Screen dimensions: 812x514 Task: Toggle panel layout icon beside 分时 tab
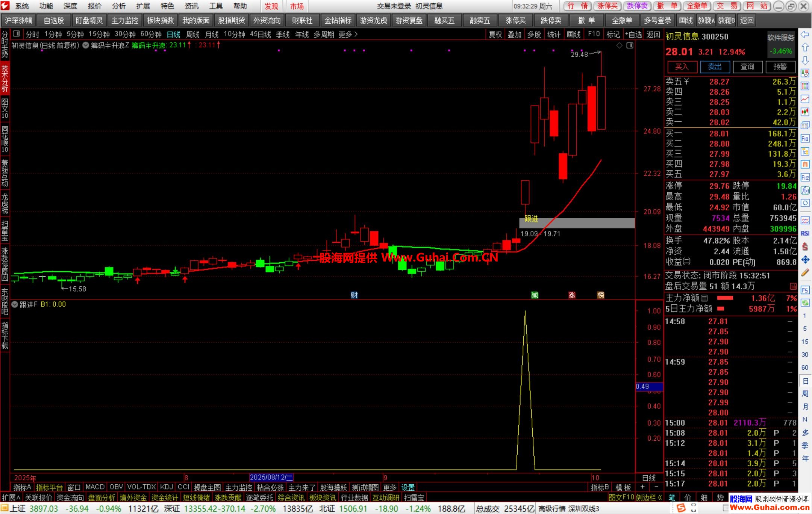click(x=16, y=34)
